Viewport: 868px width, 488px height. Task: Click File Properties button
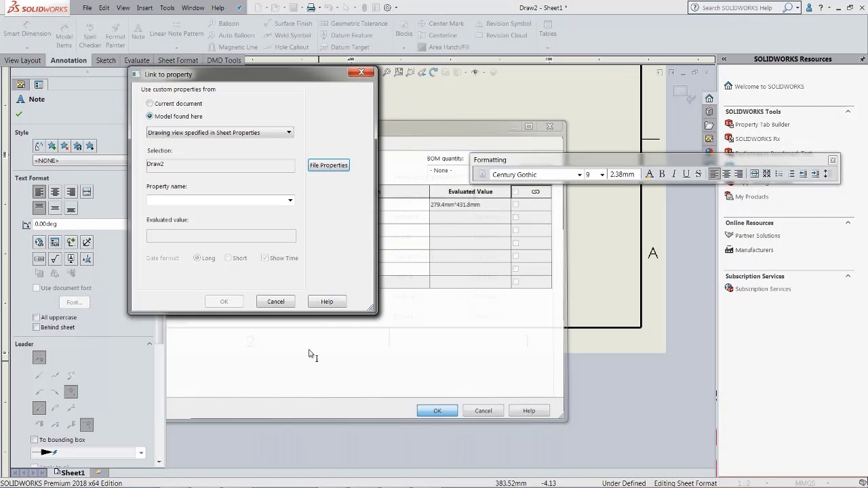329,165
